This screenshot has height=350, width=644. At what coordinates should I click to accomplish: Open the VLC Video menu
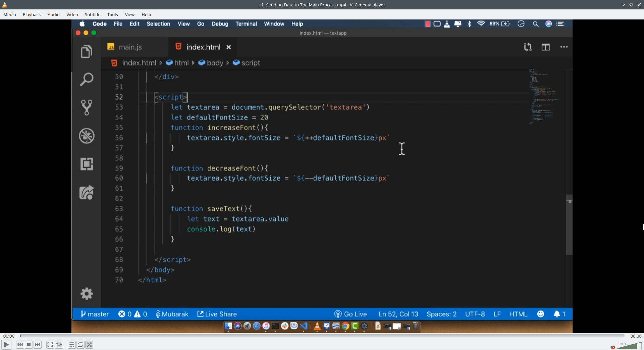click(x=72, y=14)
